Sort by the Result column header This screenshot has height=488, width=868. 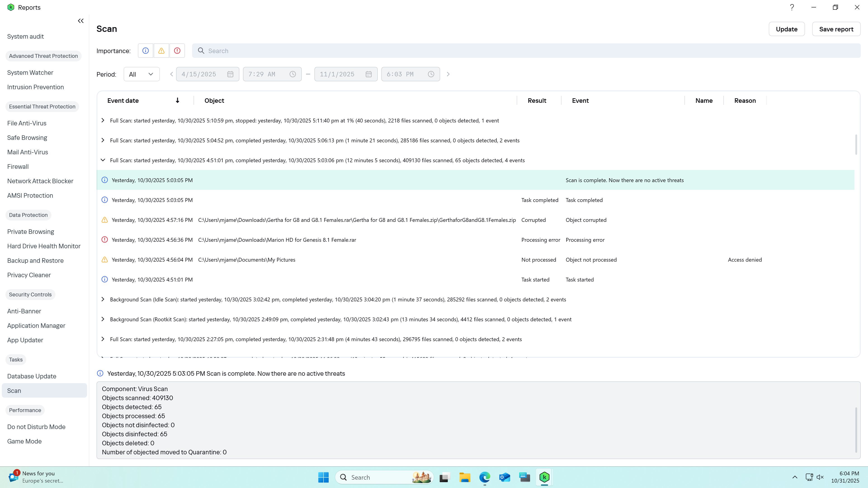(x=537, y=100)
